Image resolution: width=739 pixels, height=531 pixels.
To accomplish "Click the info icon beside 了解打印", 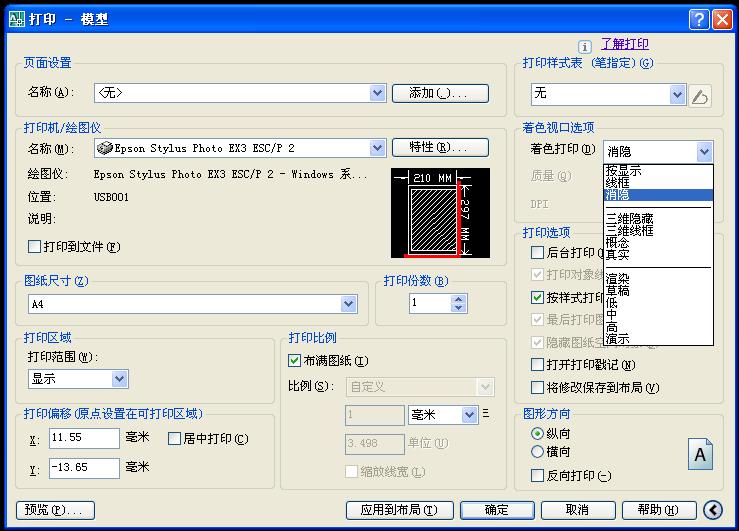I will [584, 47].
